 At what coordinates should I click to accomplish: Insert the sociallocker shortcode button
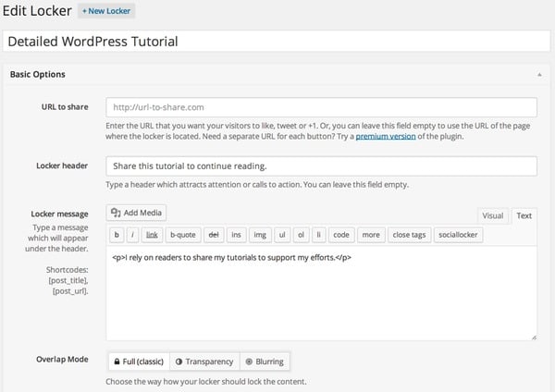coord(458,235)
